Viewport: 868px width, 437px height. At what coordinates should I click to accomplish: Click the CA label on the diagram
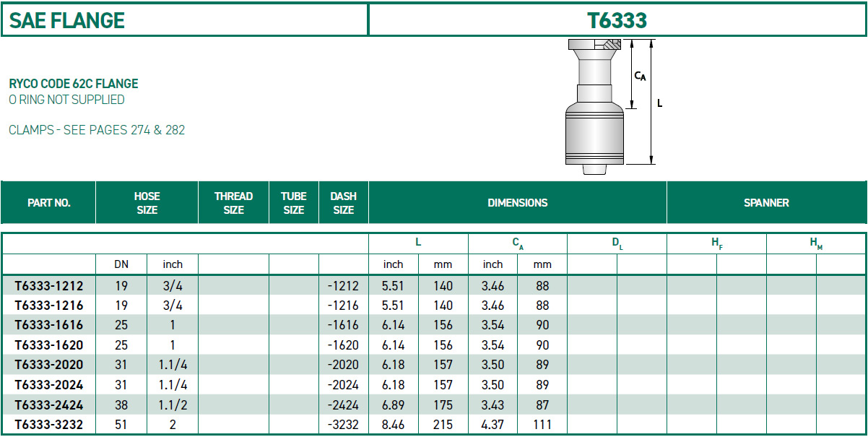640,75
